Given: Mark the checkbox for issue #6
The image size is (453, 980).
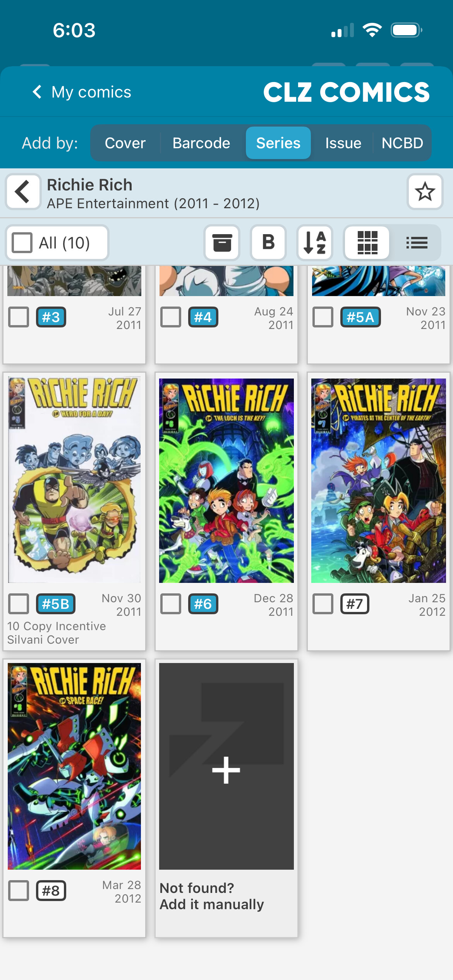Looking at the screenshot, I should 171,604.
